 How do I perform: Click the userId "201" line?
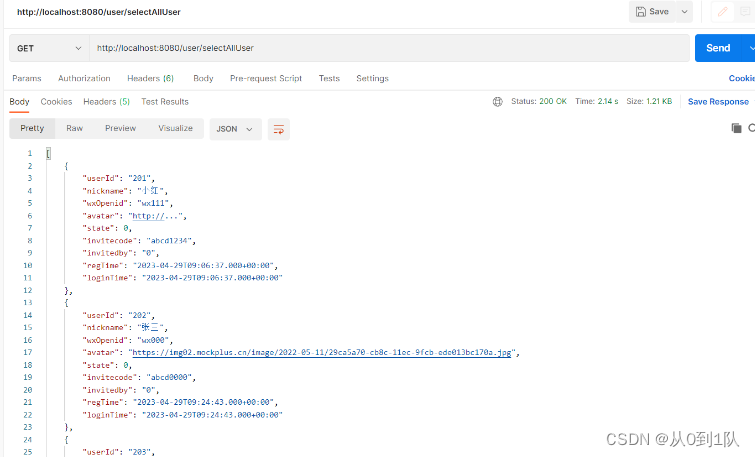coord(118,178)
